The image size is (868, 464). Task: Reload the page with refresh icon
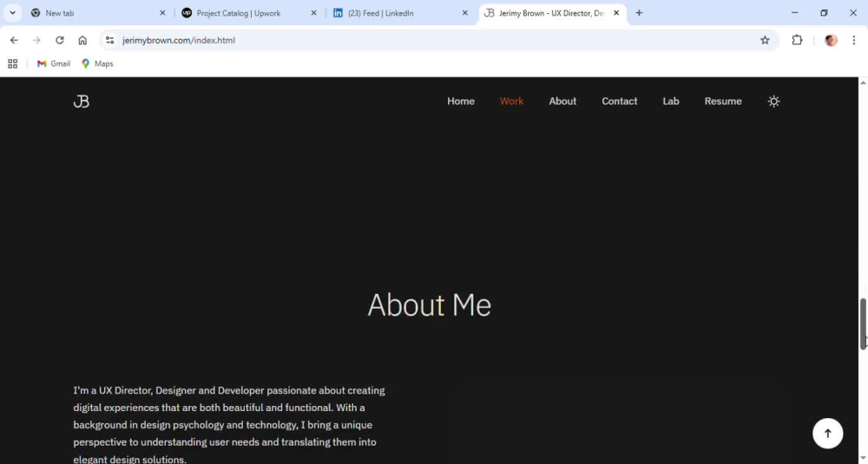pos(59,41)
